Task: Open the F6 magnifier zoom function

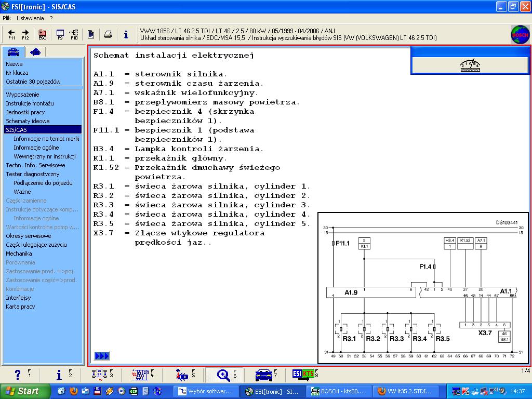Action: coord(224,375)
